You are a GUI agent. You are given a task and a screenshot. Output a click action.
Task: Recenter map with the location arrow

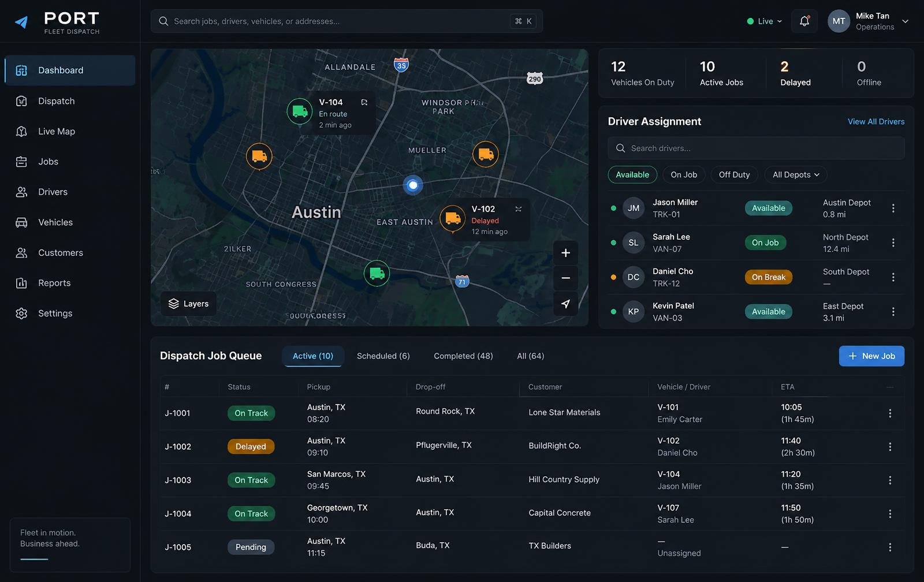(565, 304)
